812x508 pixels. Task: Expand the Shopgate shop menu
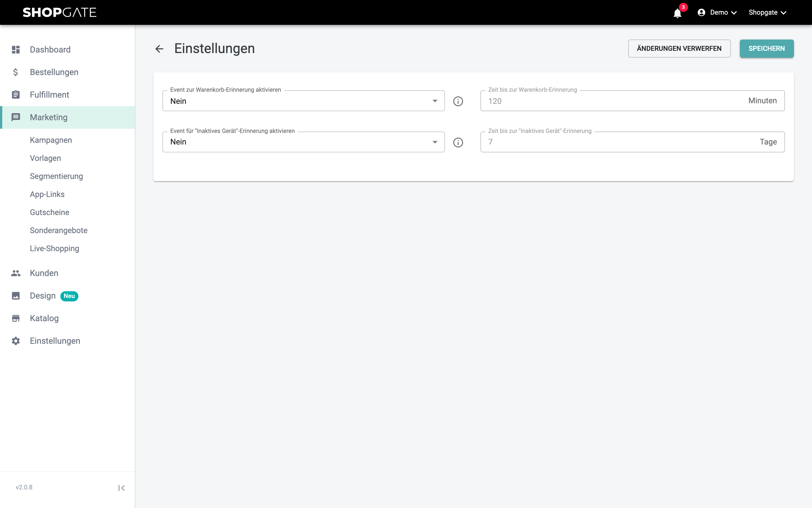[767, 12]
